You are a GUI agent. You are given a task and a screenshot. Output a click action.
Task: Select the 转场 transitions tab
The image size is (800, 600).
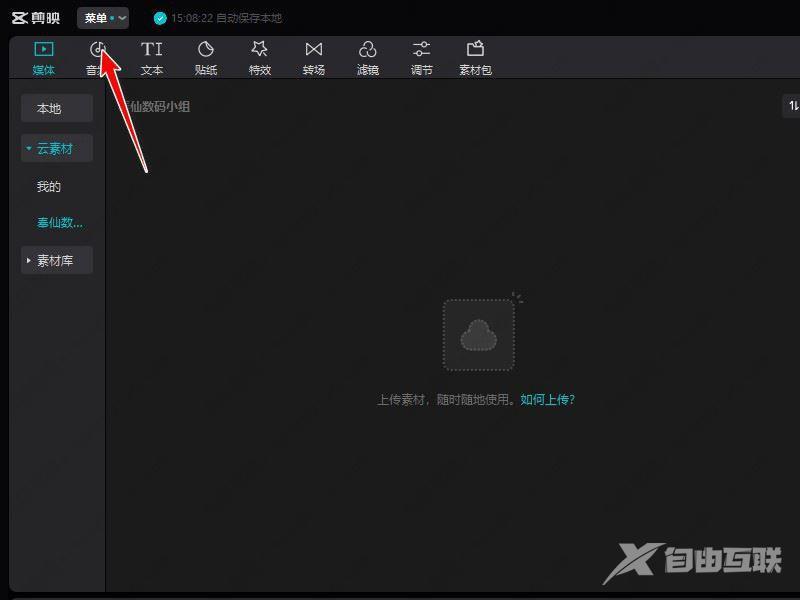[x=313, y=58]
